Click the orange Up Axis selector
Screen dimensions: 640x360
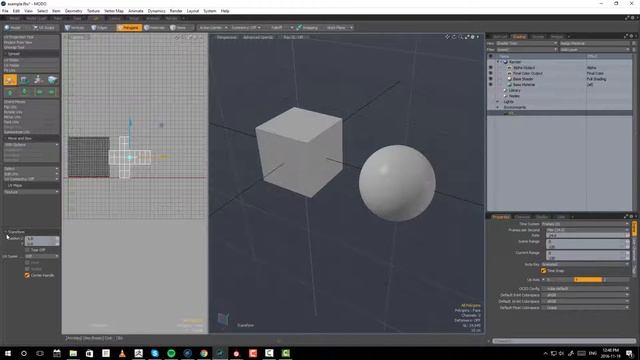click(x=589, y=280)
